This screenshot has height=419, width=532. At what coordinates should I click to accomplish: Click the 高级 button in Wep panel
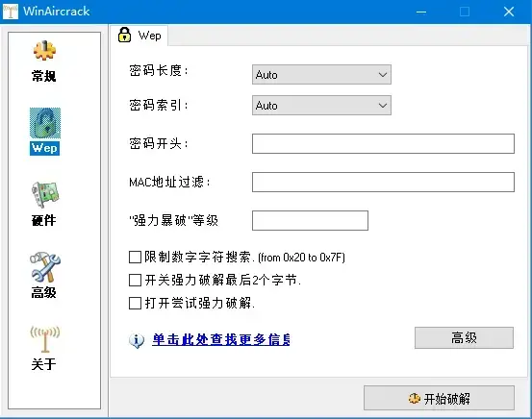464,337
